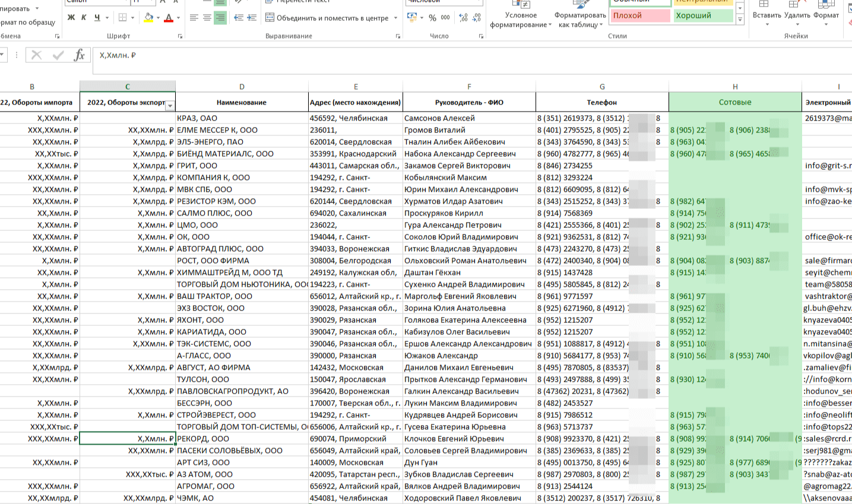
Task: Select cell 'Дун Гуан'
Action: coord(469,462)
